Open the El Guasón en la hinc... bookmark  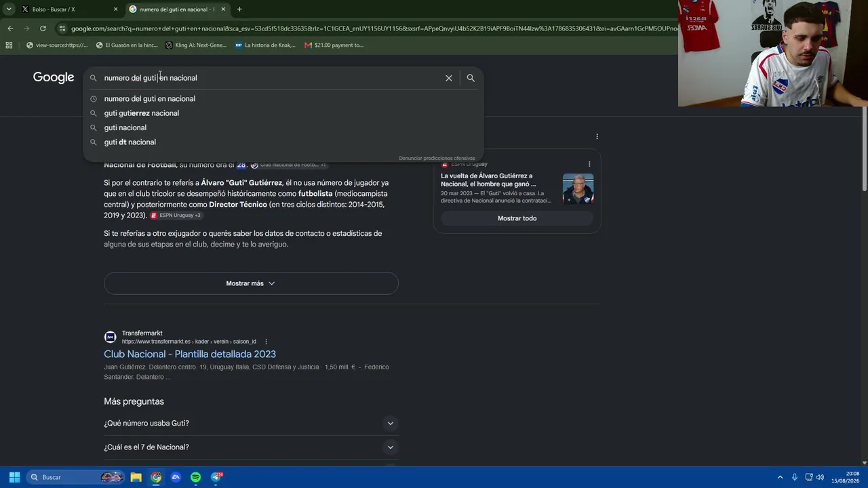127,45
